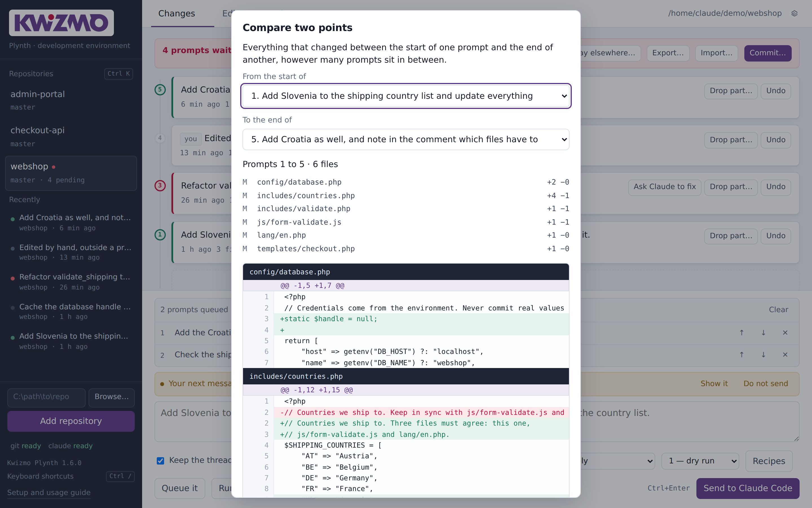Click the step 1 green circle marker
The width and height of the screenshot is (812, 508).
(160, 235)
